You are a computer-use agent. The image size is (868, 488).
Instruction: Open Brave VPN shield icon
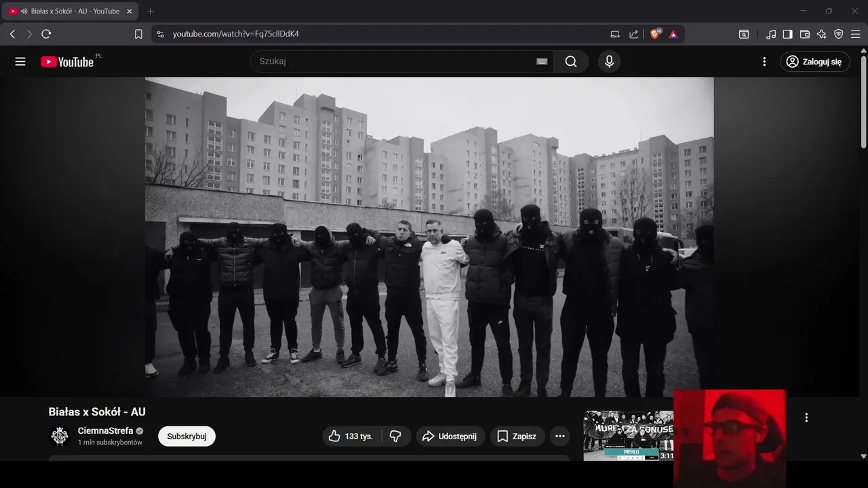(x=838, y=34)
